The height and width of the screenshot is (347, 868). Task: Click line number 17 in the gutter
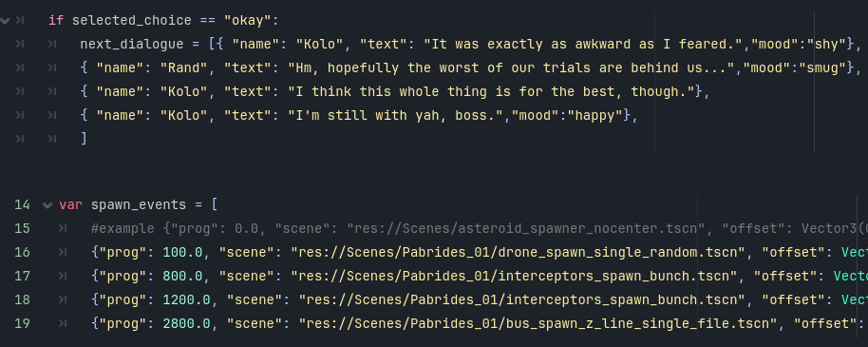[x=22, y=276]
